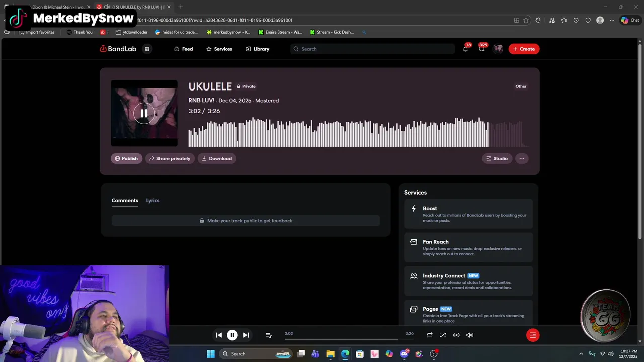
Task: Open the ytdownloader bookmark folder
Action: click(132, 32)
